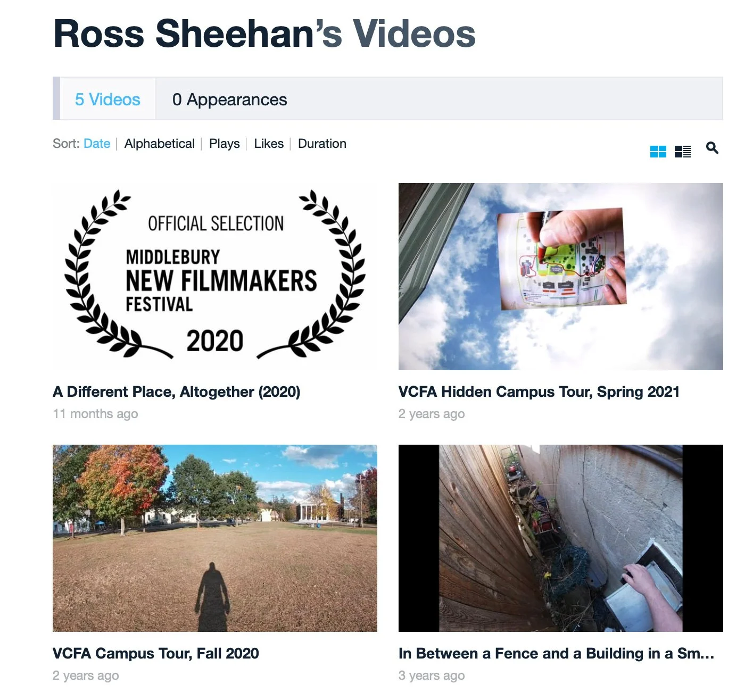
Task: Open VCFA Campus Tour, Fall 2020 title
Action: point(156,653)
